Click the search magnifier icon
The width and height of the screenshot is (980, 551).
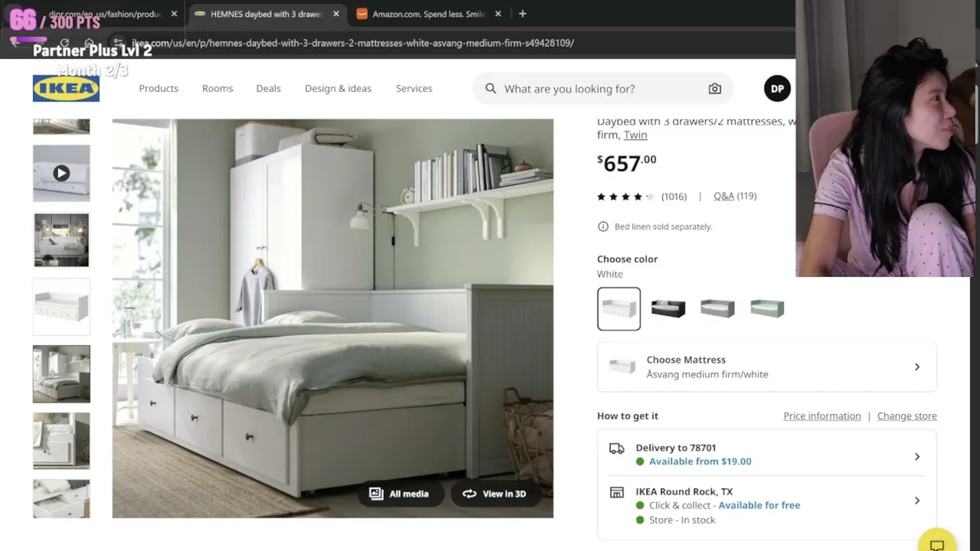pyautogui.click(x=491, y=89)
